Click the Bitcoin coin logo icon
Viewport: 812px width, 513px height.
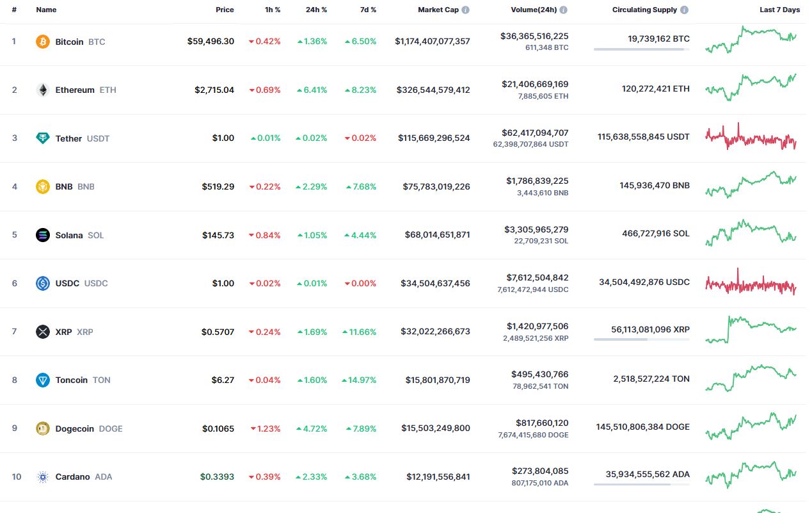(x=43, y=42)
